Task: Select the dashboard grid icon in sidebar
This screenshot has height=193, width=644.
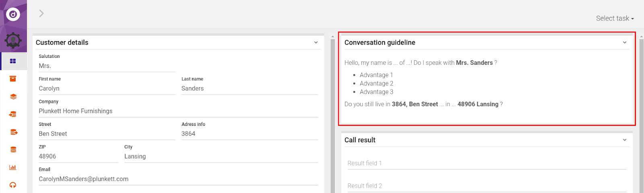Action: click(x=13, y=61)
